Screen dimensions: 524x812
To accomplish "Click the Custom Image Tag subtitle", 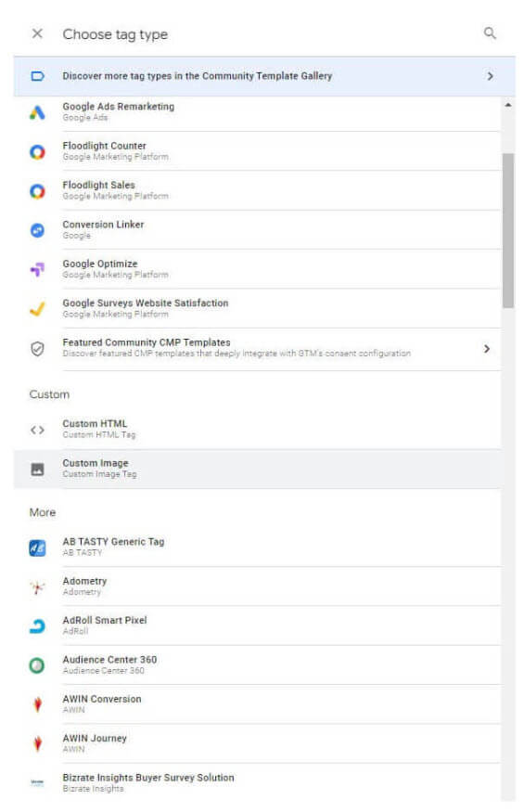I will 99,474.
